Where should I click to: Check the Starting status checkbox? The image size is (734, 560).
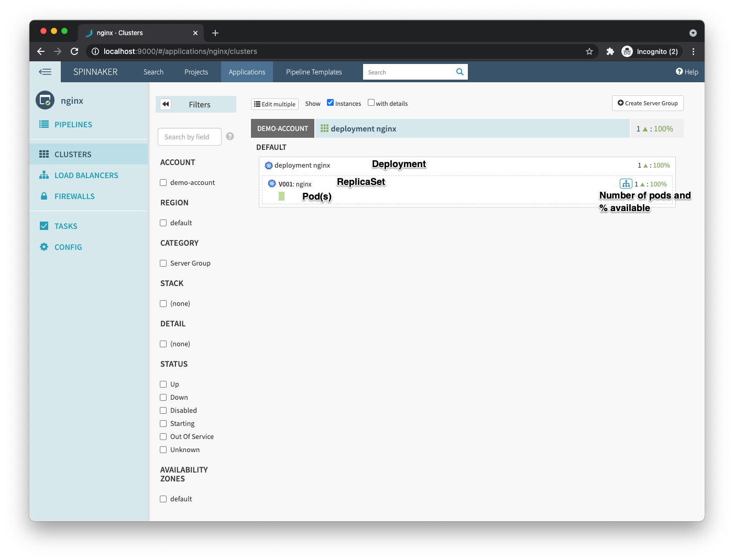163,424
